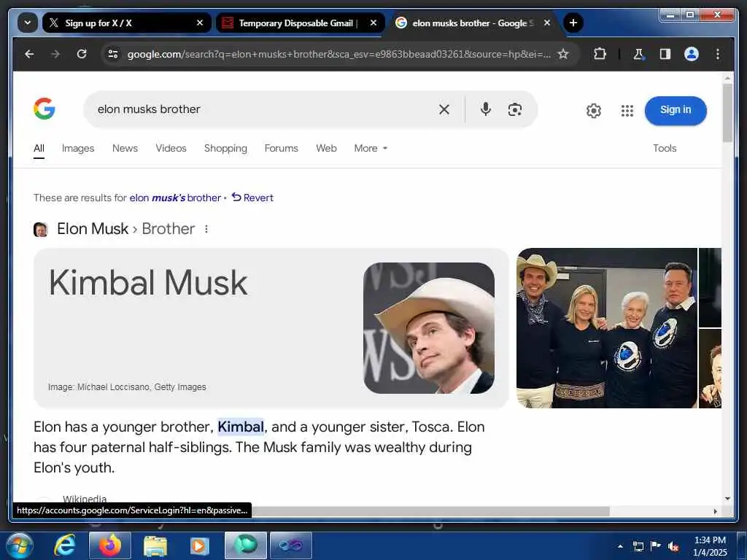Go forward to the next page
Screen dimensions: 747x560
coord(55,54)
